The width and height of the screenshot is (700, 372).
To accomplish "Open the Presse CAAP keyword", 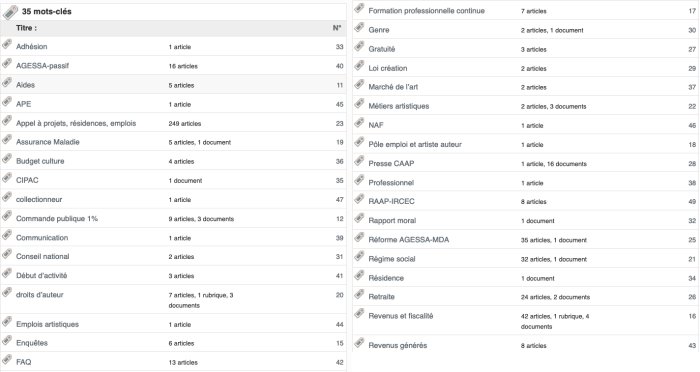I will point(391,163).
